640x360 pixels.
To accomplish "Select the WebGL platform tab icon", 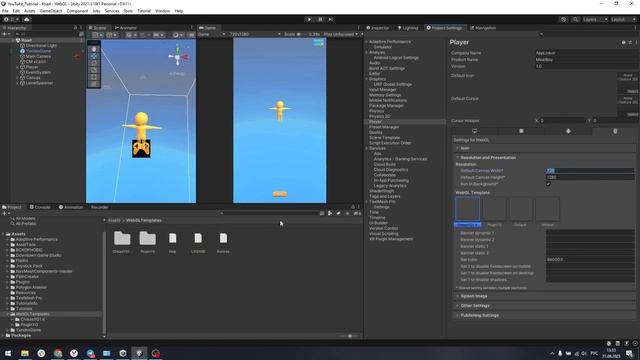I will click(x=615, y=131).
